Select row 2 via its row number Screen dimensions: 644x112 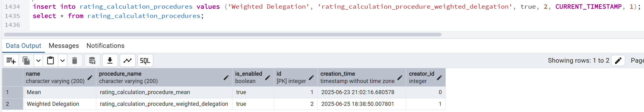(12, 104)
